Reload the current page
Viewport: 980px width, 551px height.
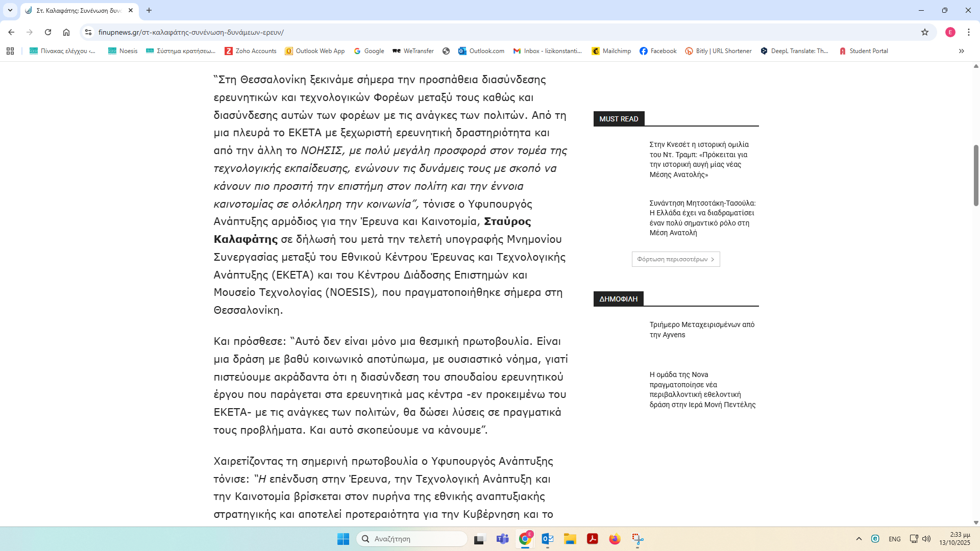click(48, 32)
